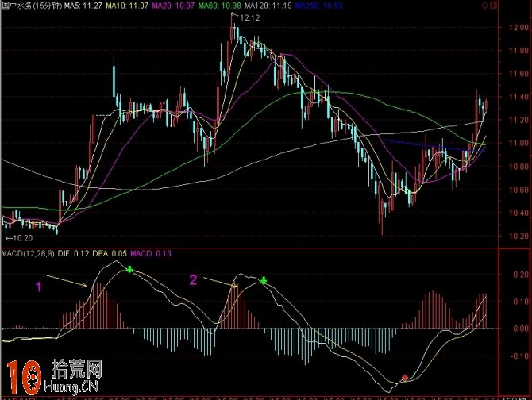
Task: Click the 11.20 price axis label
Action: click(x=519, y=121)
